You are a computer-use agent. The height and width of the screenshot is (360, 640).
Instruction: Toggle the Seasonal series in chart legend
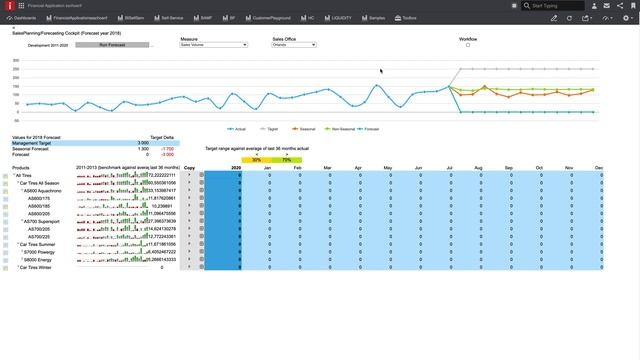point(304,129)
